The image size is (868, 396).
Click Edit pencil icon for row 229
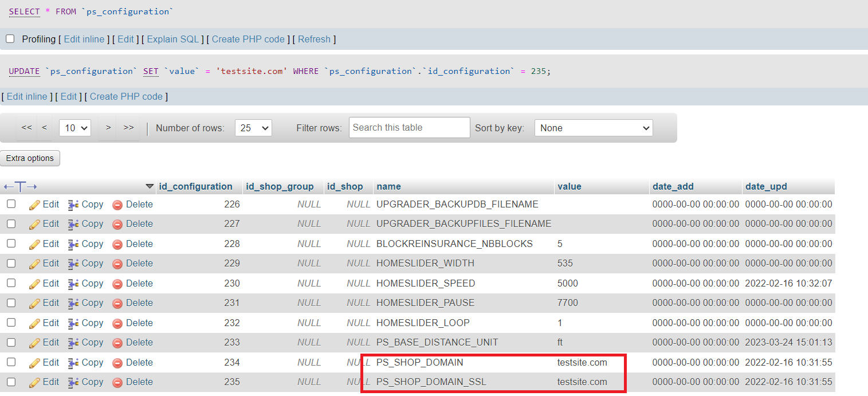tap(34, 264)
